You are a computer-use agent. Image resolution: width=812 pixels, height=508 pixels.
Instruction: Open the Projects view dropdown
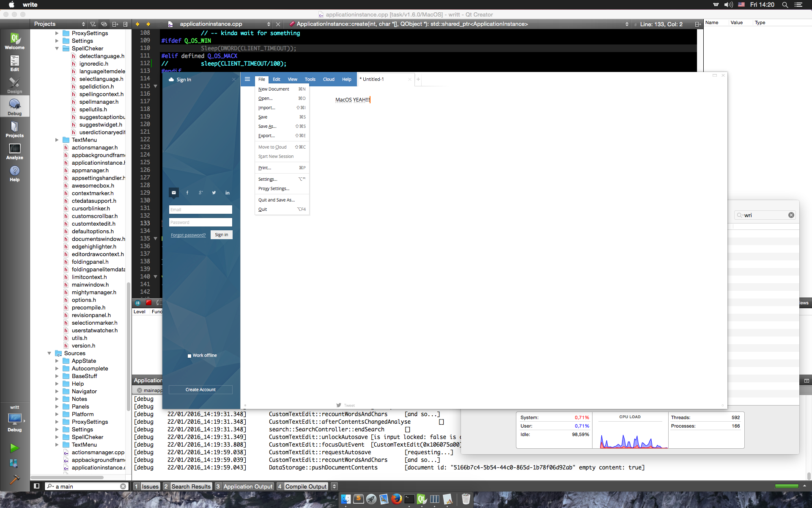[59, 24]
